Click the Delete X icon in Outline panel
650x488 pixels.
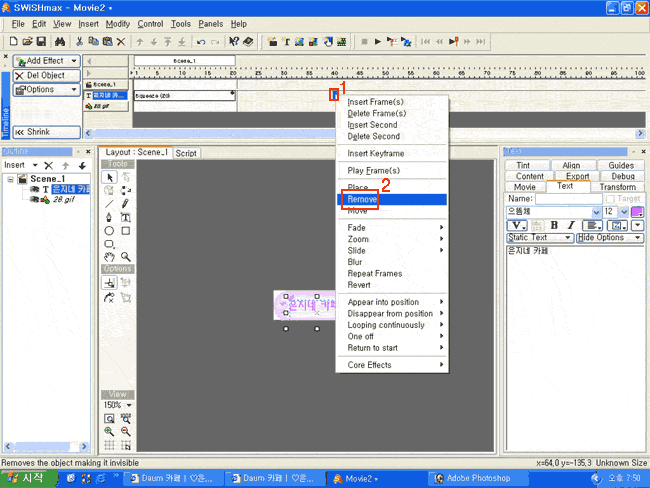tap(49, 166)
